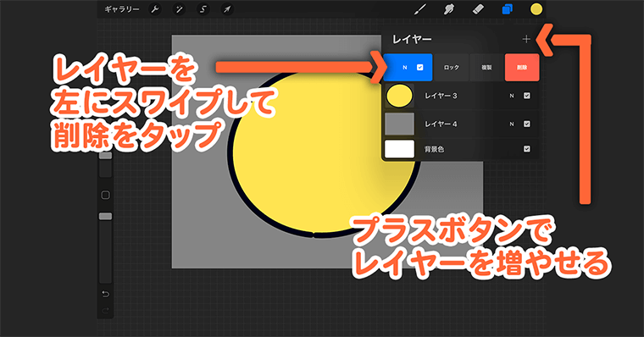
Task: Tap the Lock (ロック) button
Action: tap(452, 68)
